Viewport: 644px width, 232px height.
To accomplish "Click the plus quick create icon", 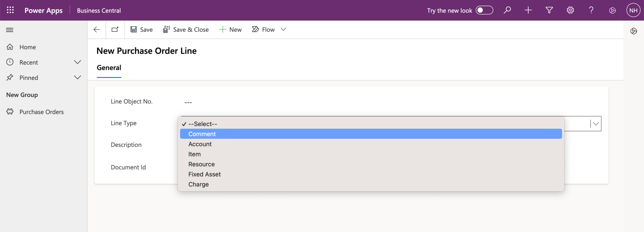I will click(x=528, y=10).
